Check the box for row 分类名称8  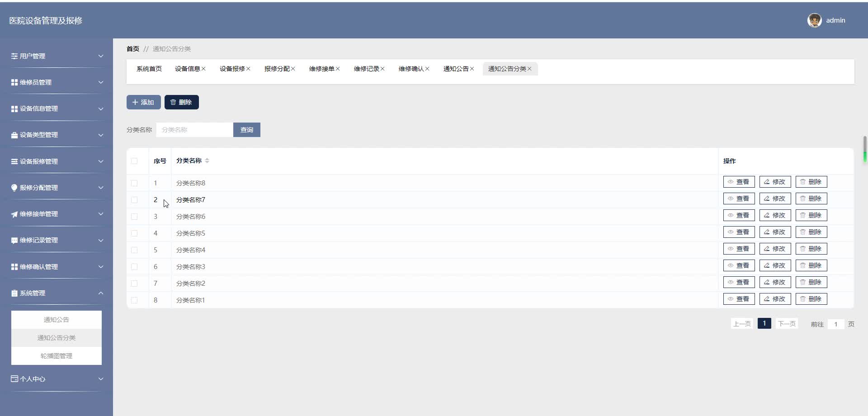134,183
